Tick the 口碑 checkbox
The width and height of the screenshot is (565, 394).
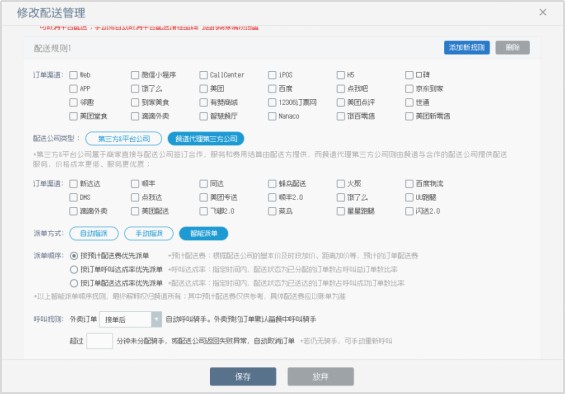click(x=409, y=75)
